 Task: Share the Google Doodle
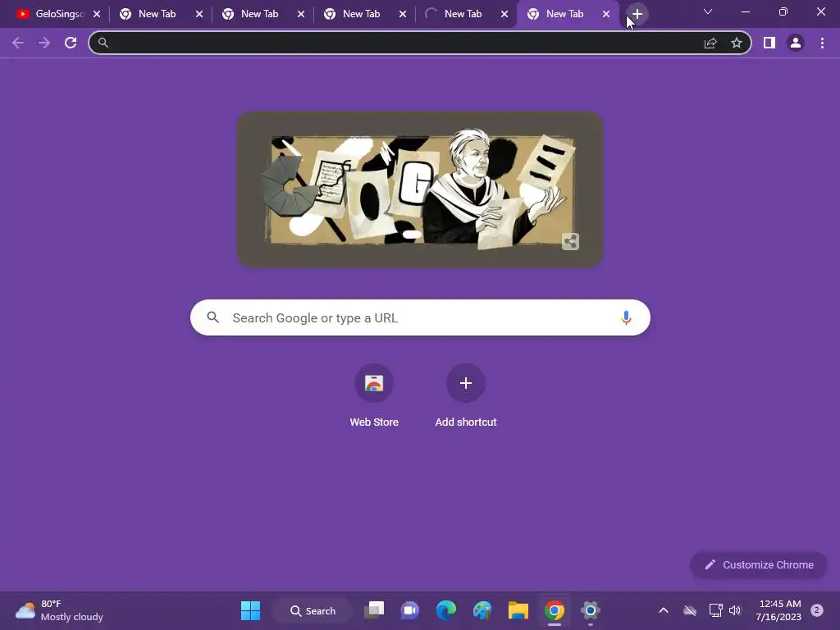(x=571, y=242)
